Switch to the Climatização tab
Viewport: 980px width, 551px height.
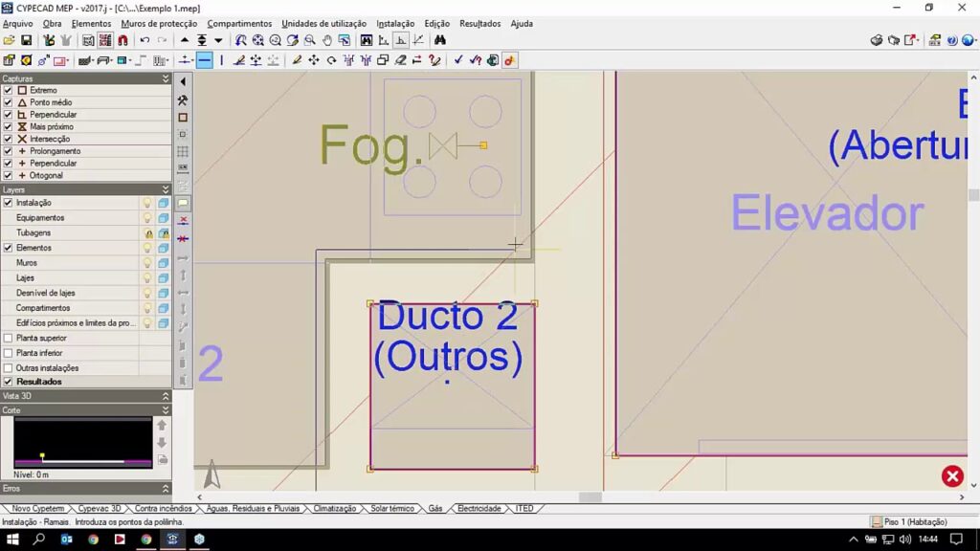335,509
